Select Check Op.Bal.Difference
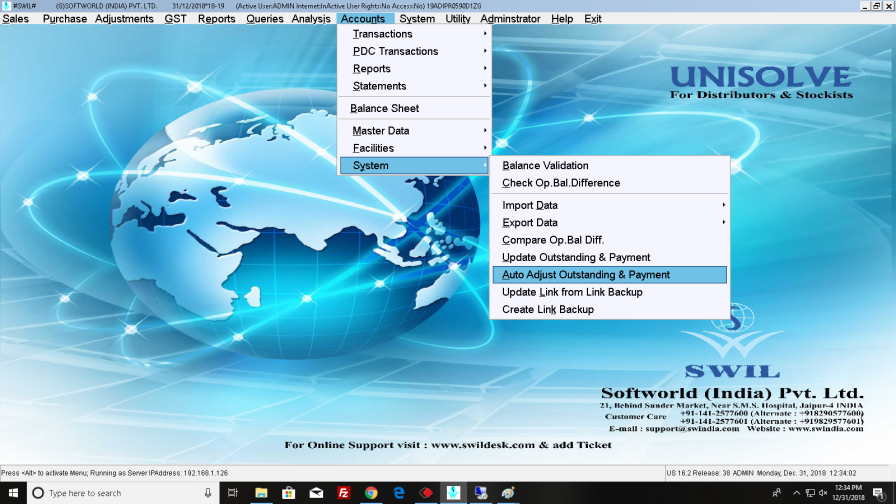The height and width of the screenshot is (504, 896). [610, 183]
